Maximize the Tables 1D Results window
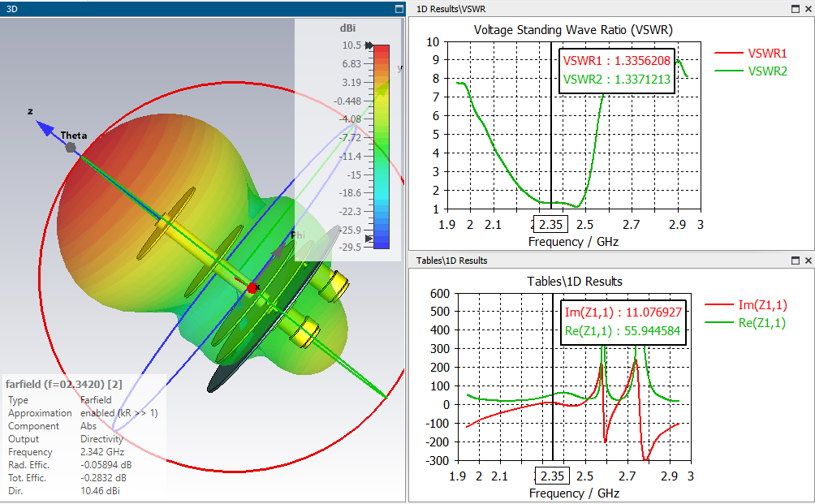This screenshot has height=504, width=815. point(796,261)
